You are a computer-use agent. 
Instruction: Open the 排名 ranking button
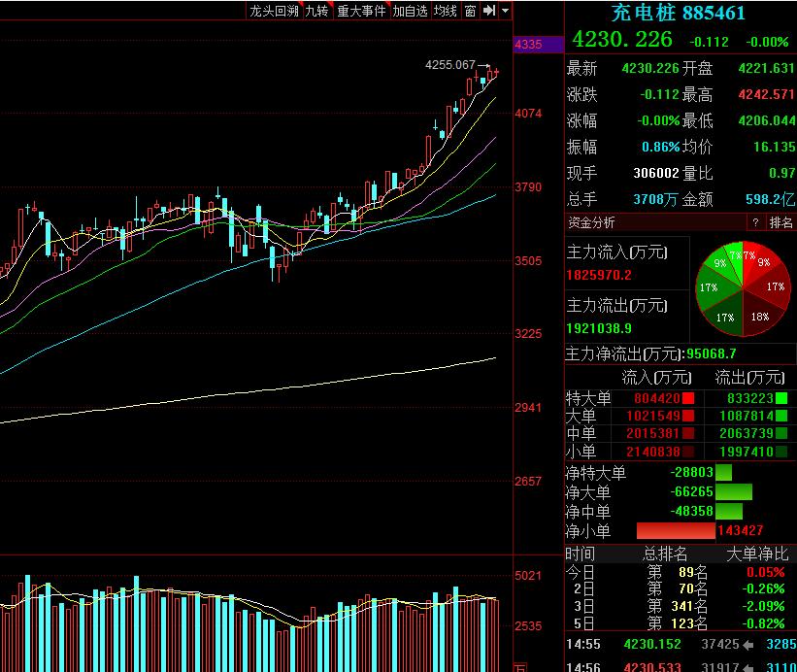tap(780, 222)
